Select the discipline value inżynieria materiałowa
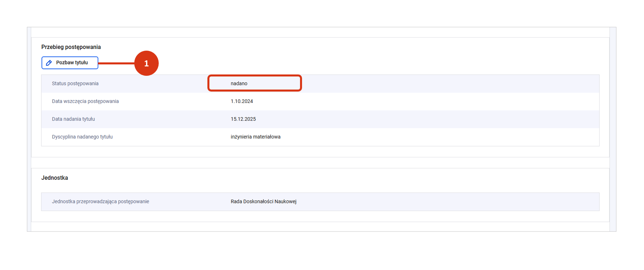Screen dimensions: 644x270 pyautogui.click(x=255, y=137)
